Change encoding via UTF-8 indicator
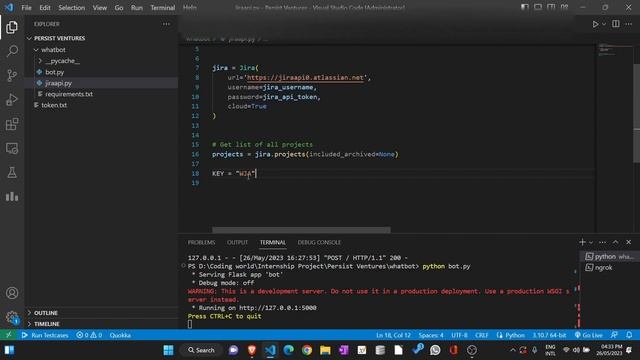The image size is (640, 360). (459, 336)
